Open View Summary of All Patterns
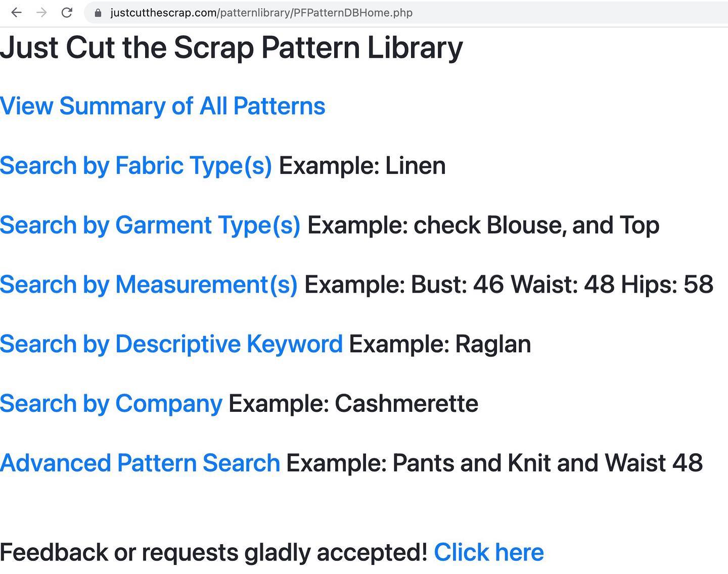The width and height of the screenshot is (728, 574). pos(162,106)
